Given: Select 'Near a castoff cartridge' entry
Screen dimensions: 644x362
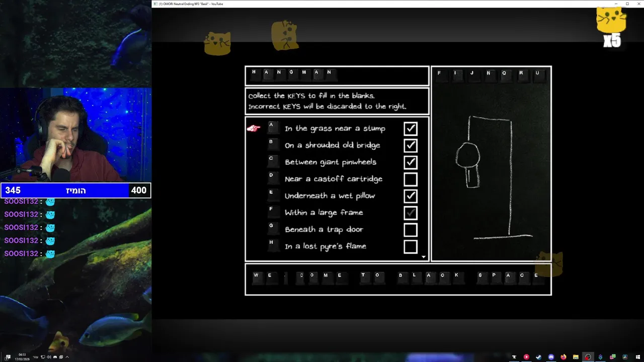Looking at the screenshot, I should (334, 179).
